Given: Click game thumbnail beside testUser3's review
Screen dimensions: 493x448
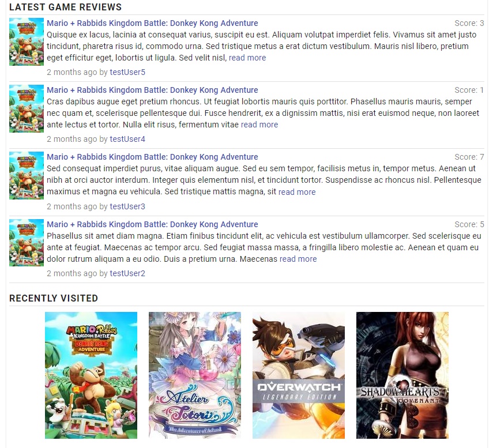Looking at the screenshot, I should click(x=27, y=175).
